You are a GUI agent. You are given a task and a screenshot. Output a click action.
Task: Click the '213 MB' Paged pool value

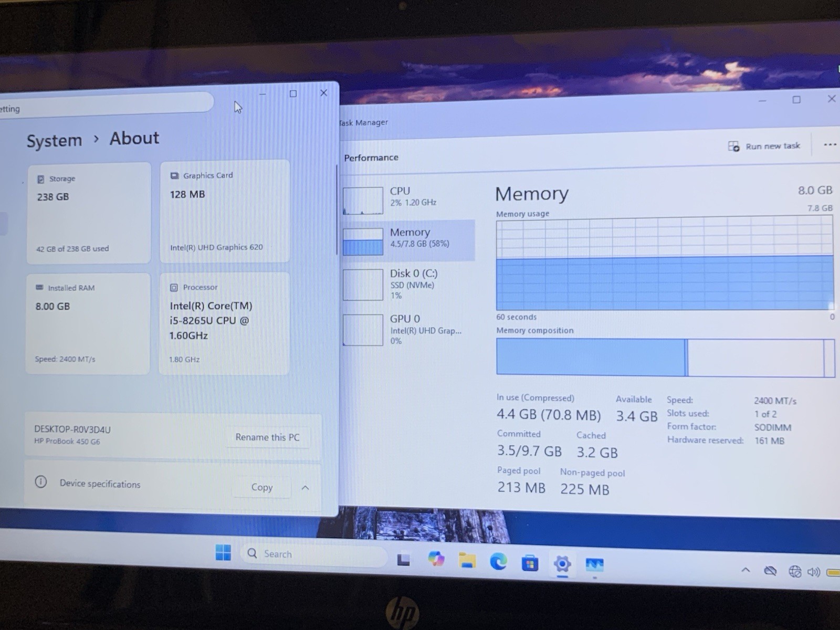tap(521, 488)
